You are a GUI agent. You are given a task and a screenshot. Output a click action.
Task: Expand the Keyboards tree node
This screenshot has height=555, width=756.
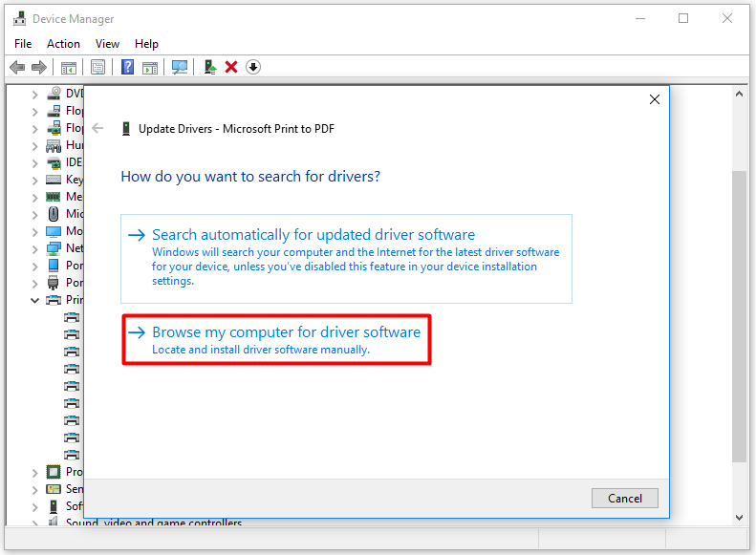35,180
